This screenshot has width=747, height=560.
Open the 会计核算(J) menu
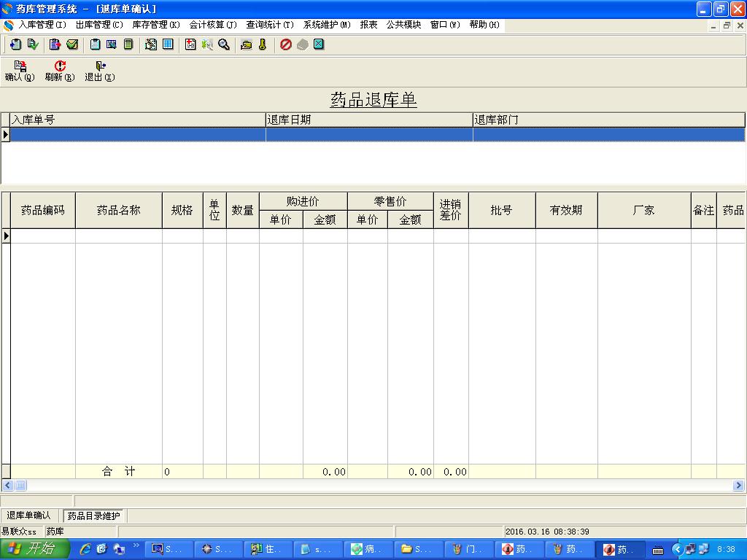(213, 25)
